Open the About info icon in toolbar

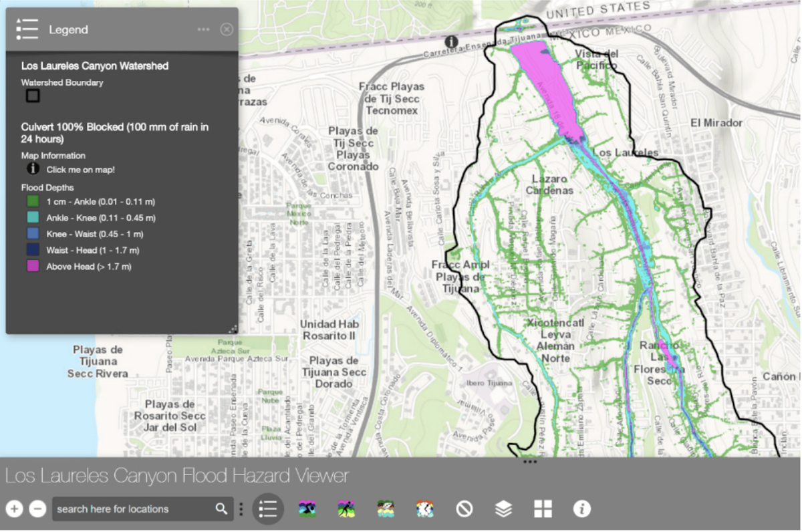pos(582,509)
